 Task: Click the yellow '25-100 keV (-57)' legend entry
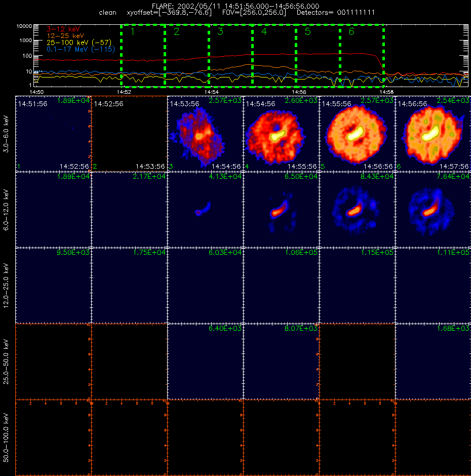(79, 43)
